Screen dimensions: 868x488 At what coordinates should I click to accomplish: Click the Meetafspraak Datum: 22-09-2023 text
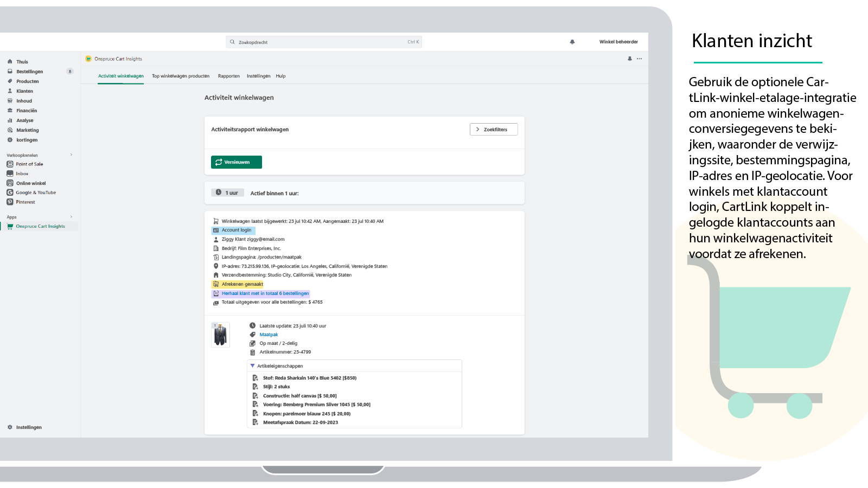tap(301, 422)
